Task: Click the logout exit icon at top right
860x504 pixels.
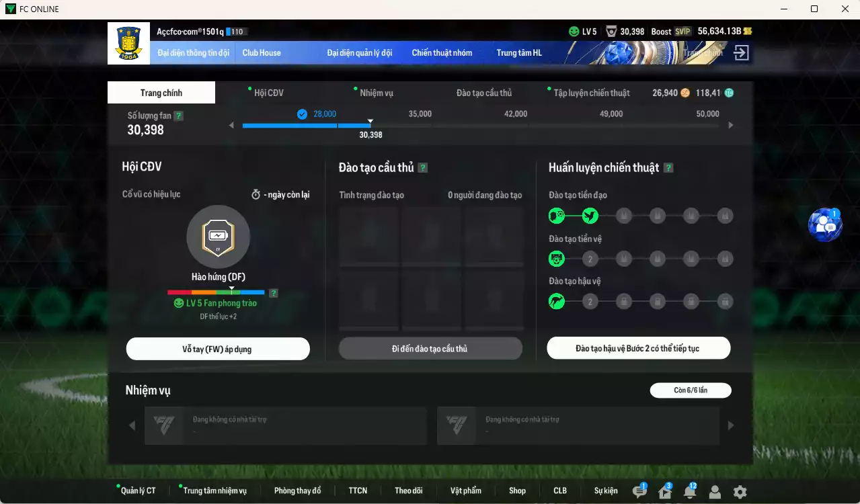Action: coord(740,52)
